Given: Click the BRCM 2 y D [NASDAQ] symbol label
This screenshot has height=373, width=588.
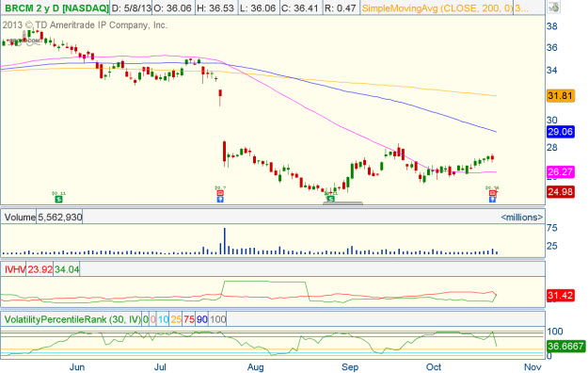Looking at the screenshot, I should (56, 8).
